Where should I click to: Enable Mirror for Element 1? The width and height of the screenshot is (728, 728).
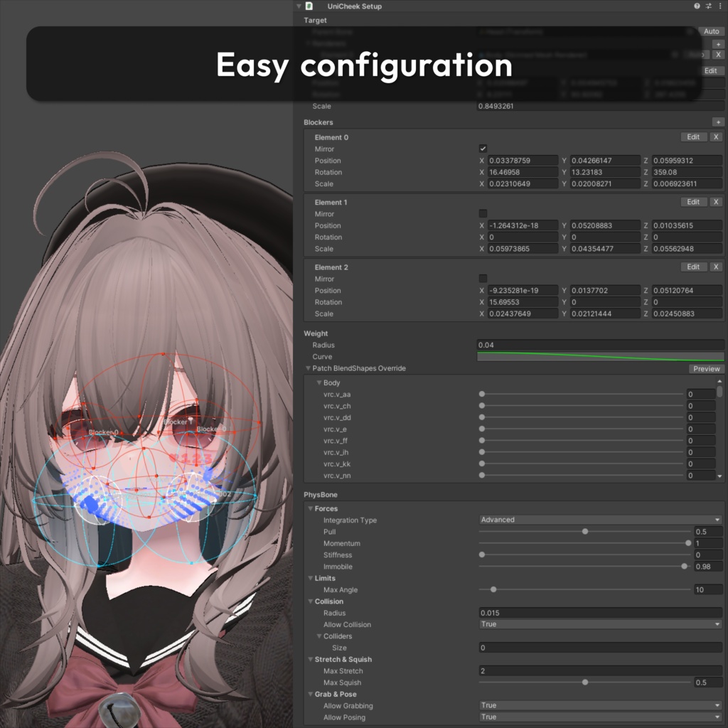[x=483, y=213]
